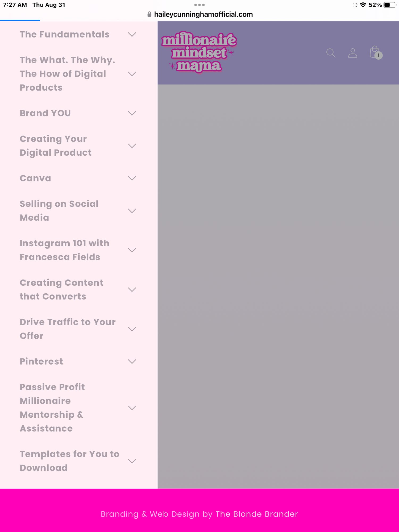Select Drive Traffic to Your Offer
The height and width of the screenshot is (532, 399).
[68, 329]
